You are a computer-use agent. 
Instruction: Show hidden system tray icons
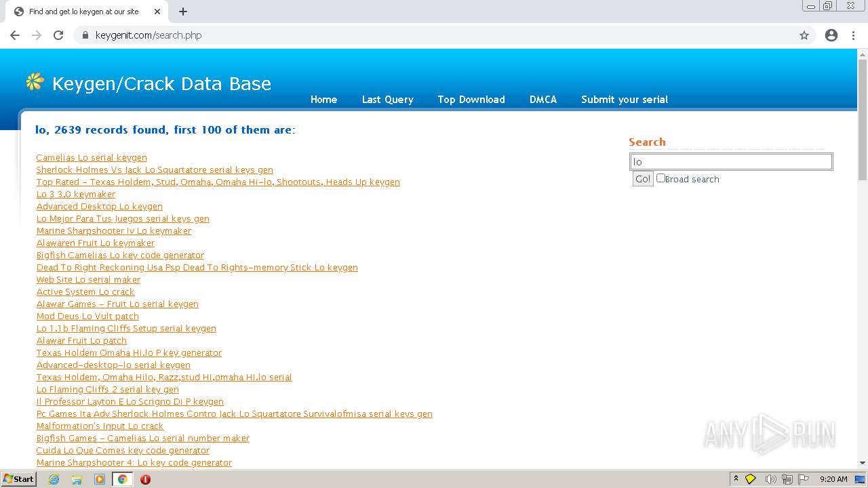tap(736, 479)
